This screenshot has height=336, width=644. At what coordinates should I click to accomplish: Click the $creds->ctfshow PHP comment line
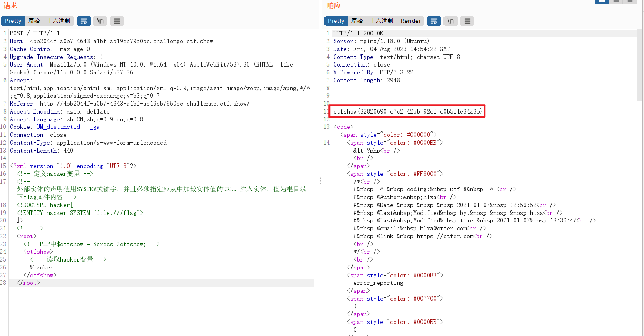coord(92,244)
